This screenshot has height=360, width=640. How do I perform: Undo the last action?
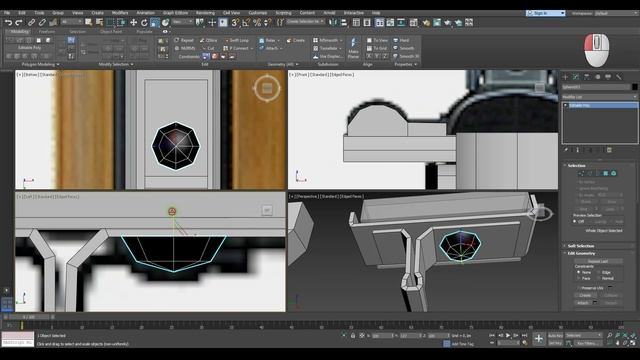click(8, 23)
